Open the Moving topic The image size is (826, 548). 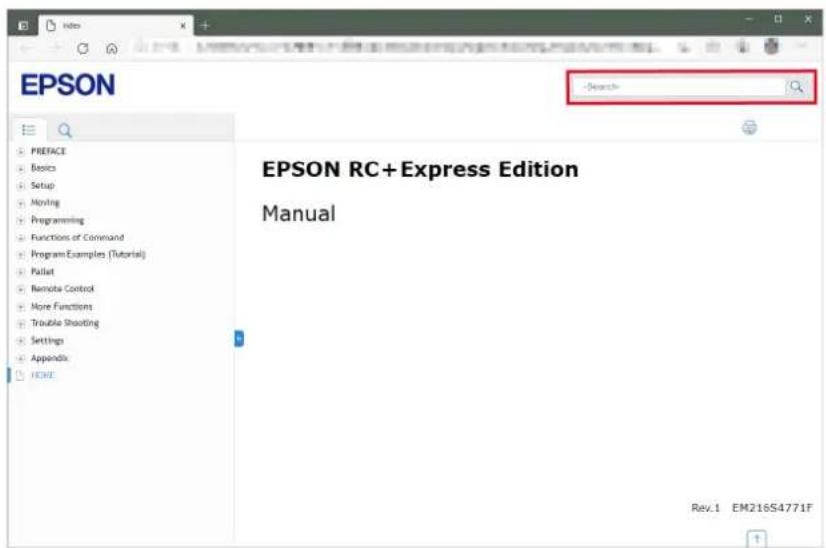pos(45,203)
